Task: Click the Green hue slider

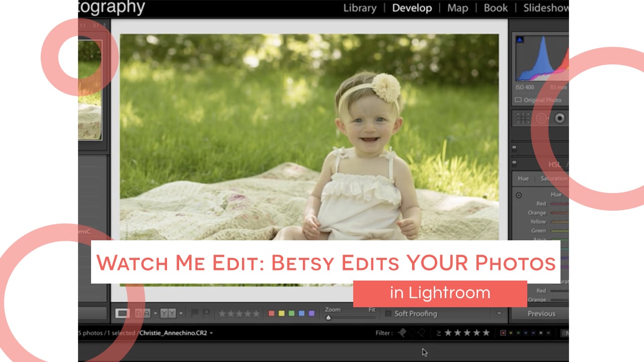Action: coord(559,231)
